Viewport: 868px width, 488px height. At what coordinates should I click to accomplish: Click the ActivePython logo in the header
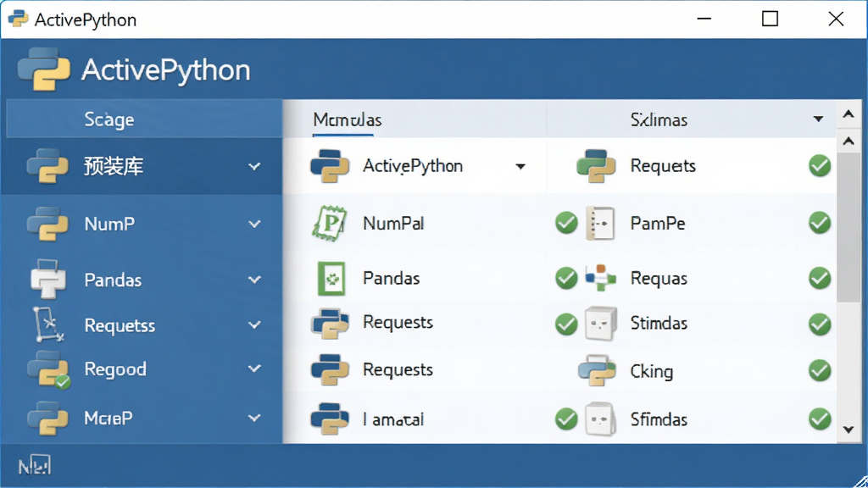click(x=44, y=69)
